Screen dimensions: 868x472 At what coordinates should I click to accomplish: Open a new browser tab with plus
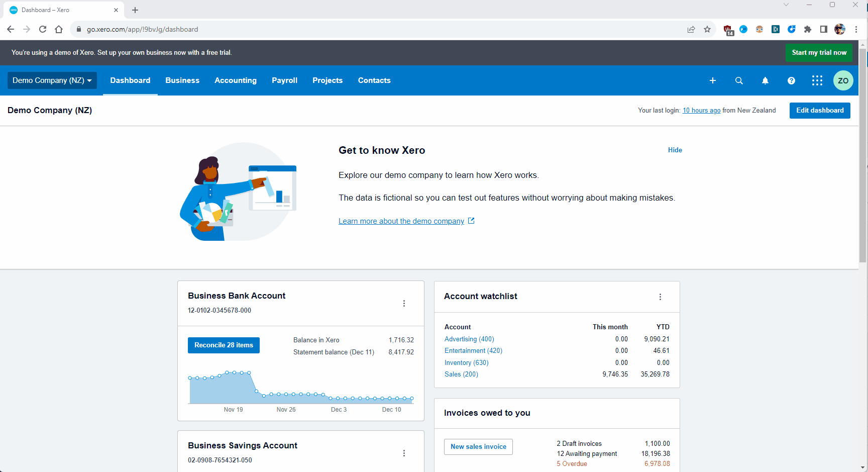coord(135,10)
